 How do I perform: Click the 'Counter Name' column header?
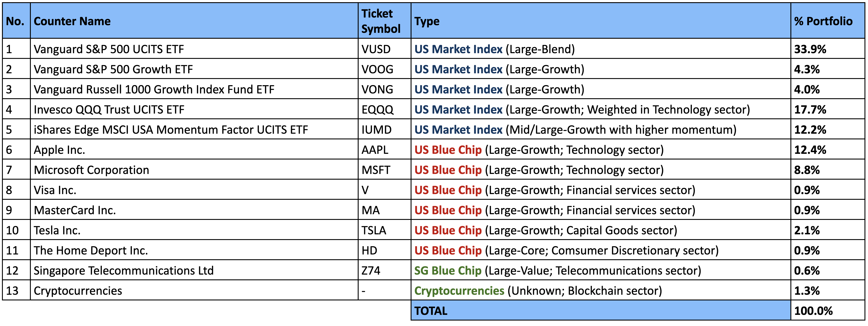(x=72, y=21)
